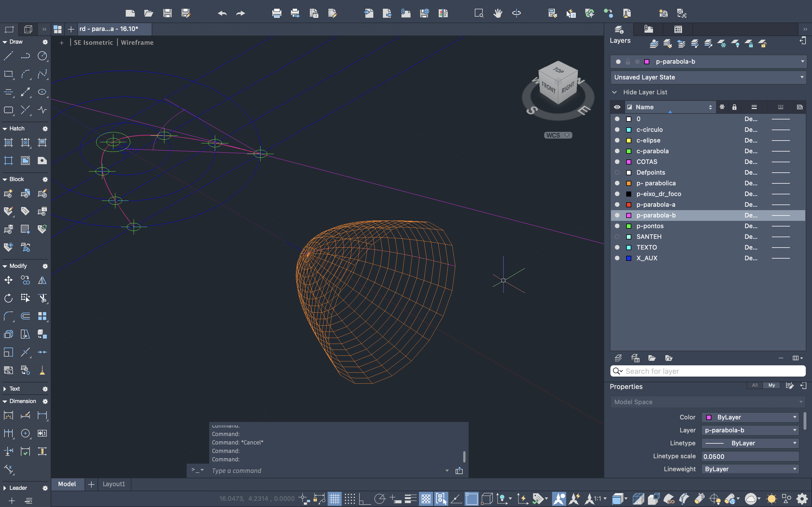Click the orange p- parabolica color swatch

pos(629,183)
